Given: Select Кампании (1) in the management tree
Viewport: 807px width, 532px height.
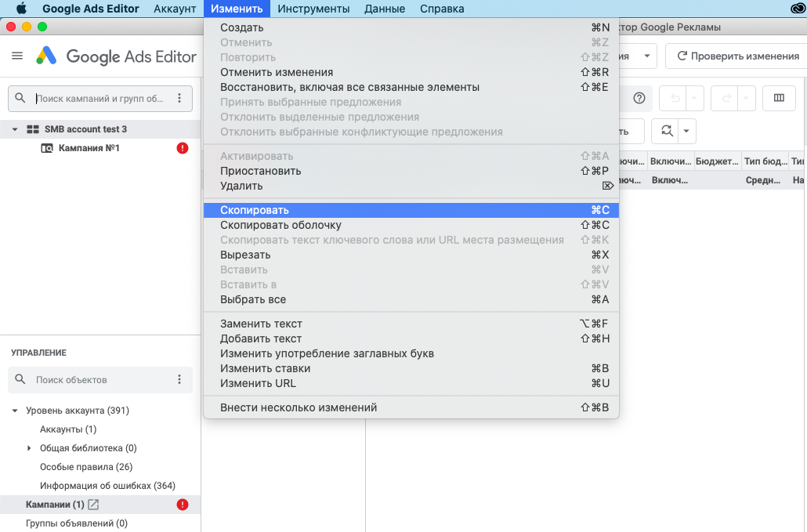Looking at the screenshot, I should coord(55,505).
